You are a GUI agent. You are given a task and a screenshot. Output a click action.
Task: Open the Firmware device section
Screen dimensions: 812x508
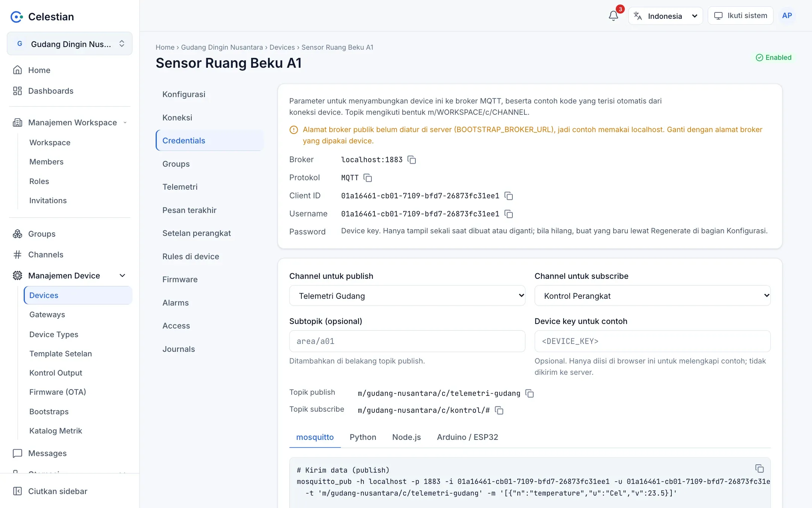click(x=210, y=279)
